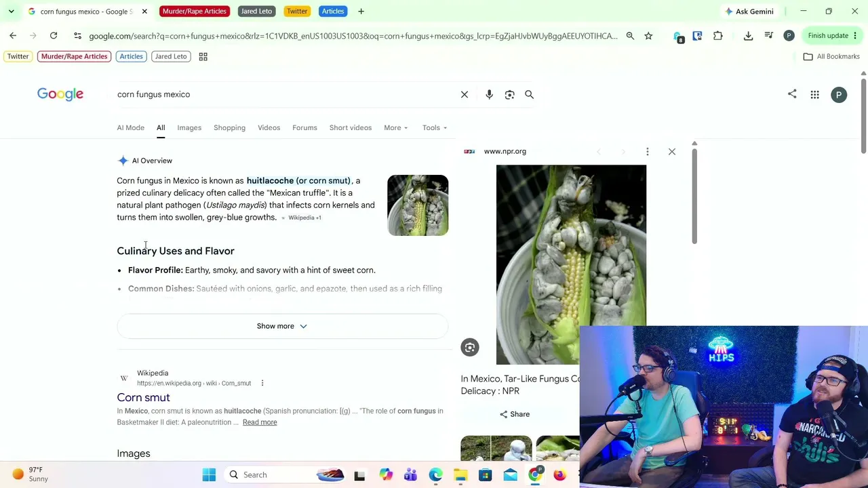
Task: Open the Chrome profile P avatar
Action: pos(789,35)
